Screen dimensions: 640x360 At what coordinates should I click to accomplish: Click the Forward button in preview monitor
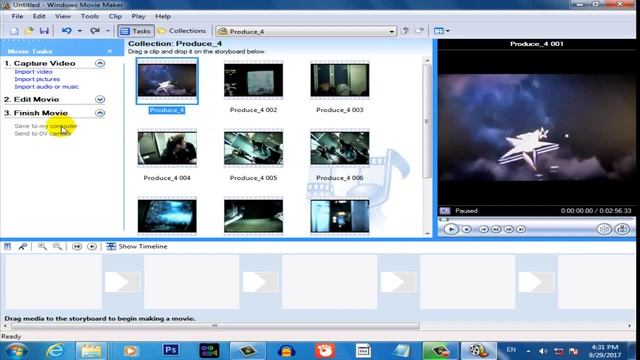click(x=521, y=229)
